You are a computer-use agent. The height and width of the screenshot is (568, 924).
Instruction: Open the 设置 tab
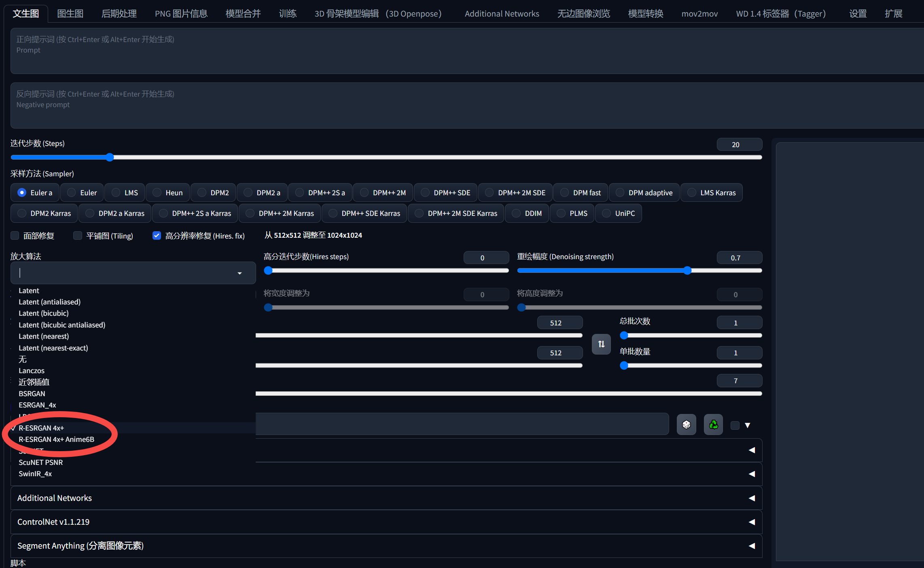point(858,14)
